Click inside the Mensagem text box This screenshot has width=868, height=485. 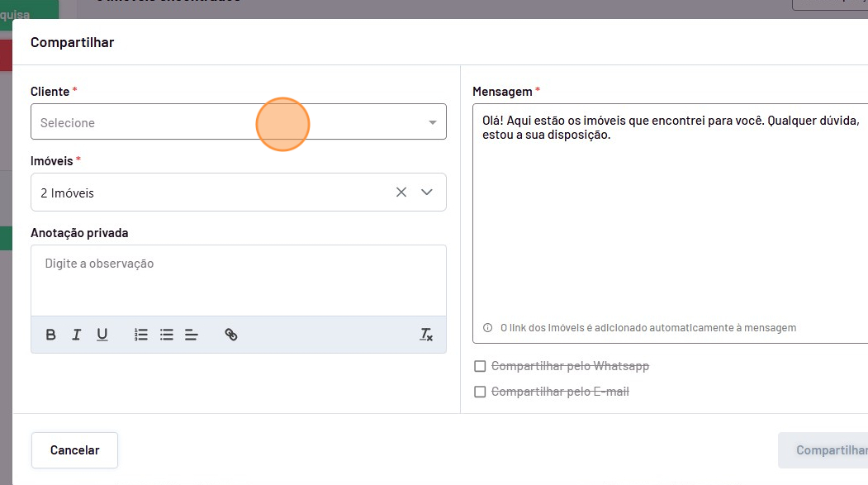(669, 223)
